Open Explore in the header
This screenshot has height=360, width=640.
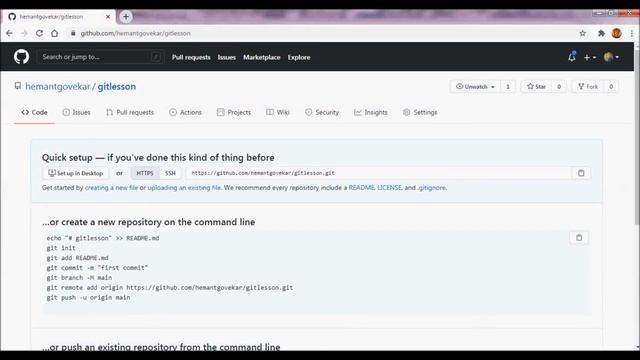[x=299, y=58]
